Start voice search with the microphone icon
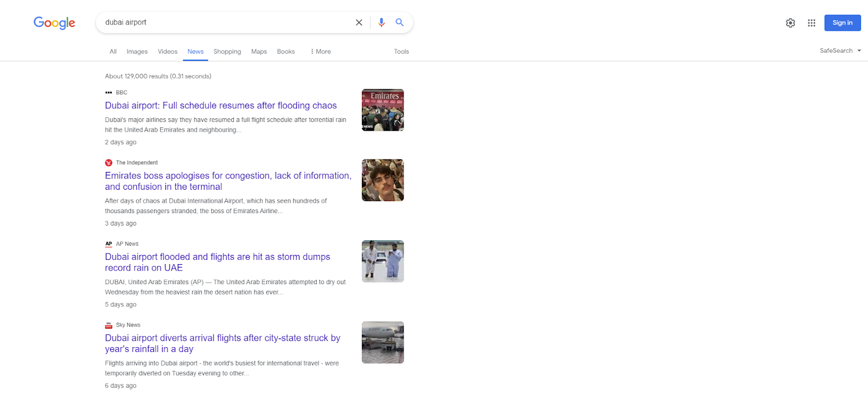Image resolution: width=868 pixels, height=397 pixels. click(381, 22)
